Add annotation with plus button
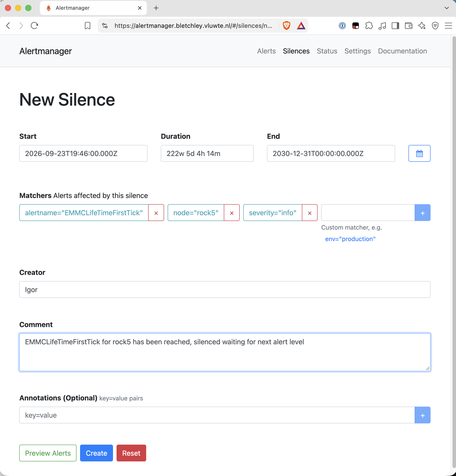Viewport: 456px width, 476px height. 422,415
